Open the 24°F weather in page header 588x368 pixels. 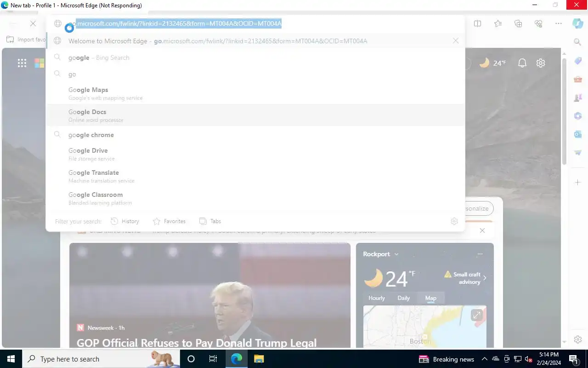click(492, 63)
